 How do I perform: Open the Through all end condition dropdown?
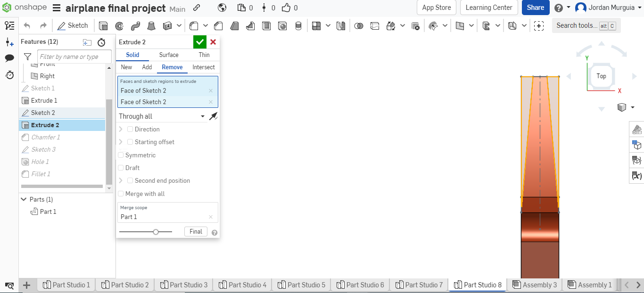pos(202,116)
